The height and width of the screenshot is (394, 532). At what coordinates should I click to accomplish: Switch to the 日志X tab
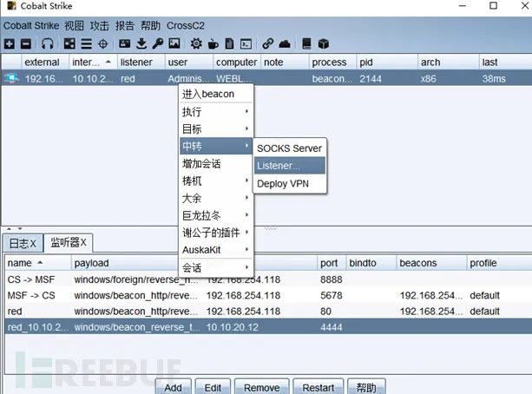[x=23, y=243]
